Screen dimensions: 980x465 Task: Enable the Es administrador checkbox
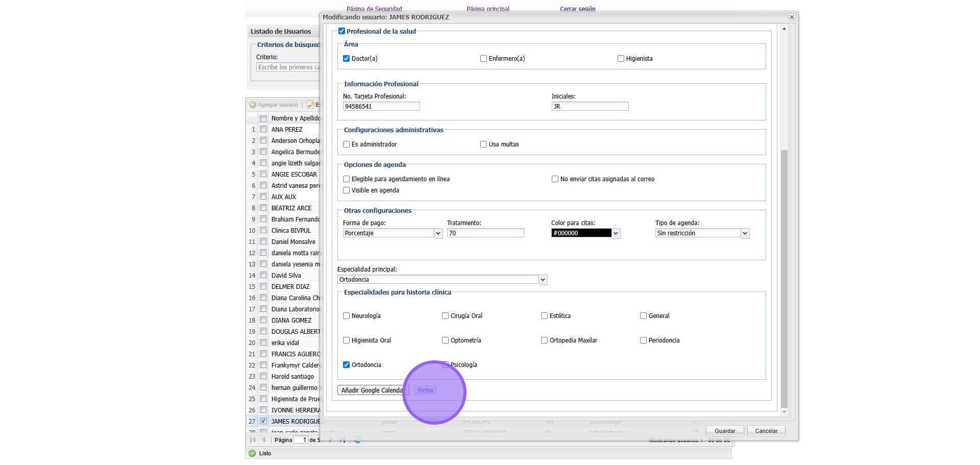[347, 144]
